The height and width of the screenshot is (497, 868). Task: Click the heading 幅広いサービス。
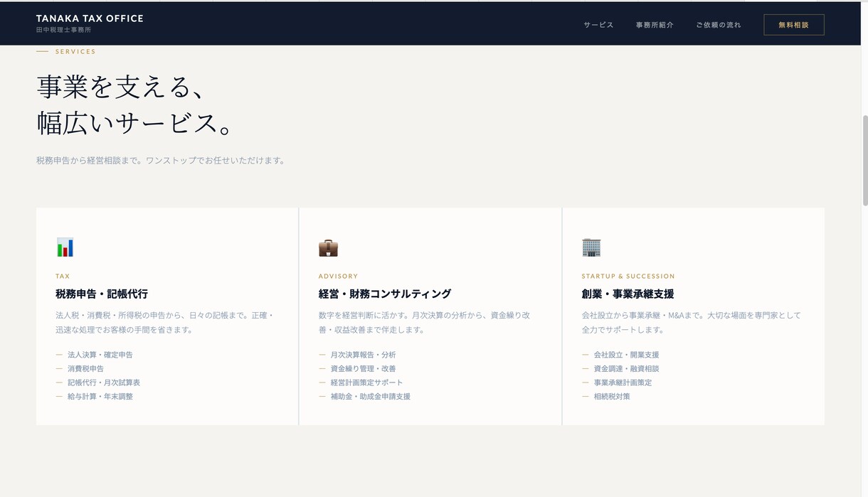coord(136,123)
